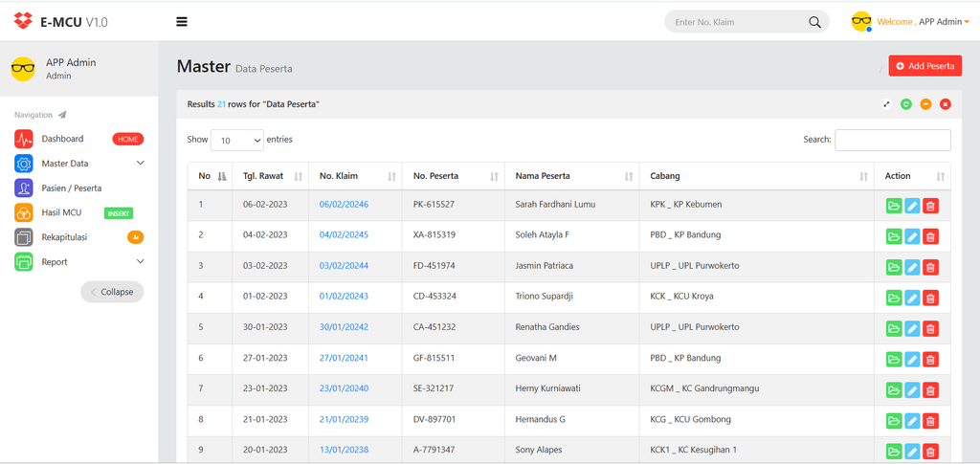Sort table by No. Klaim column
Image resolution: width=980 pixels, height=464 pixels.
(356, 176)
